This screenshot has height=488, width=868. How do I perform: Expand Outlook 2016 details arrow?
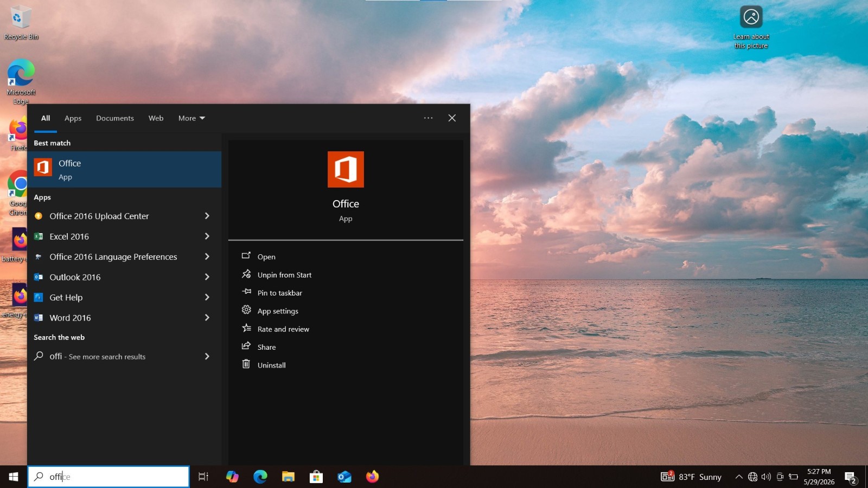(207, 277)
